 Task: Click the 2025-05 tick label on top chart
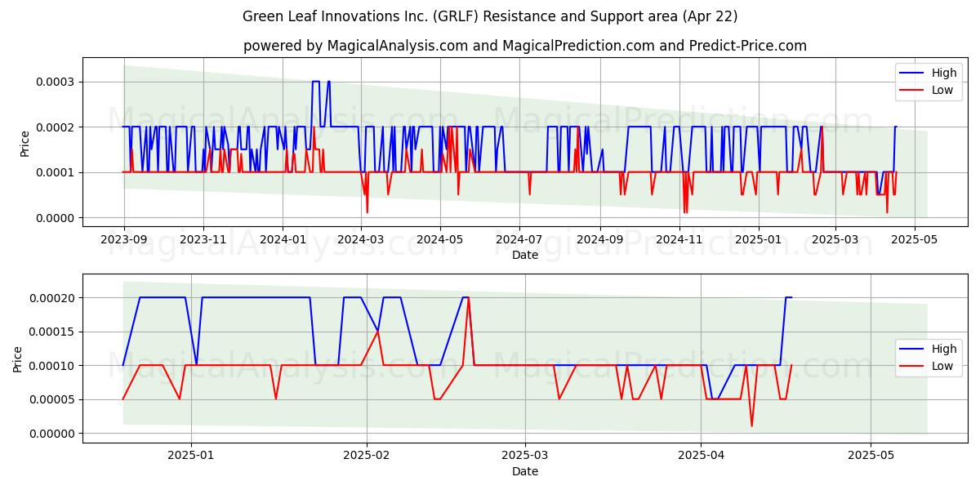tap(915, 240)
